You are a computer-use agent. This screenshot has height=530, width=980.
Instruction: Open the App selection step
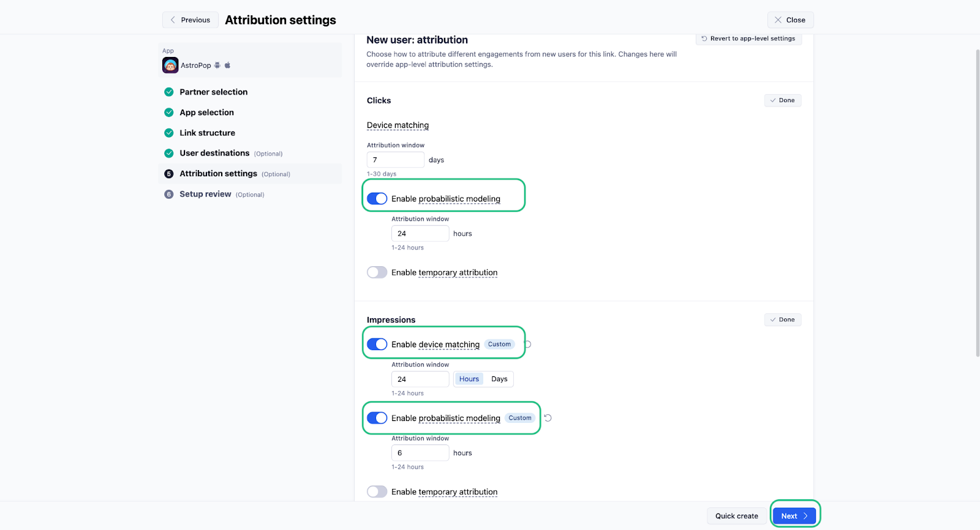coord(207,113)
